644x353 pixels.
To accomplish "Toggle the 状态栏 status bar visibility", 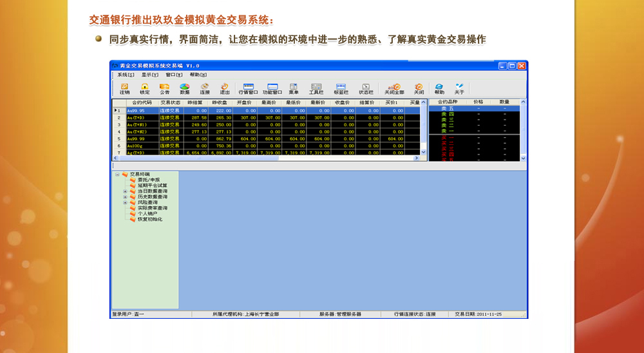I will click(x=365, y=88).
